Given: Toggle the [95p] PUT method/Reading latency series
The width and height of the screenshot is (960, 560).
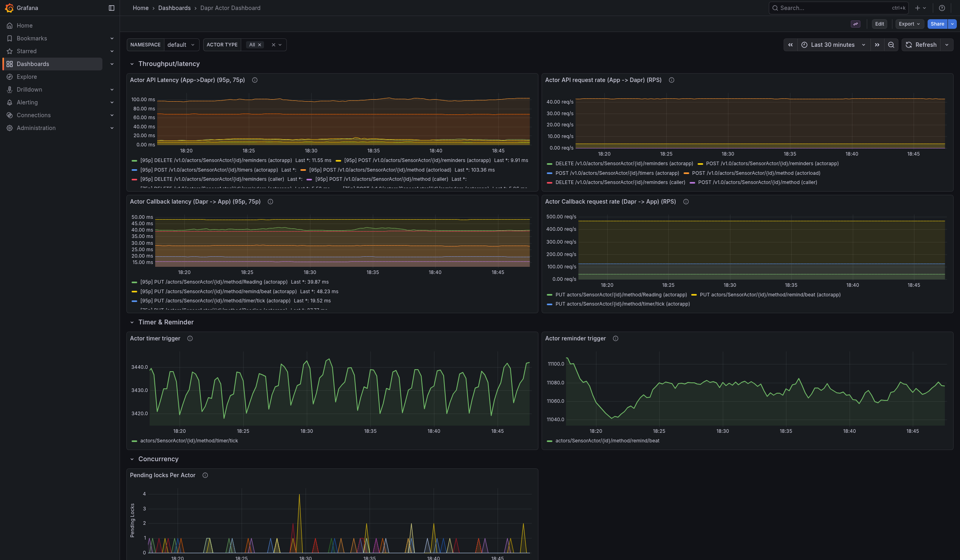Looking at the screenshot, I should [x=214, y=282].
